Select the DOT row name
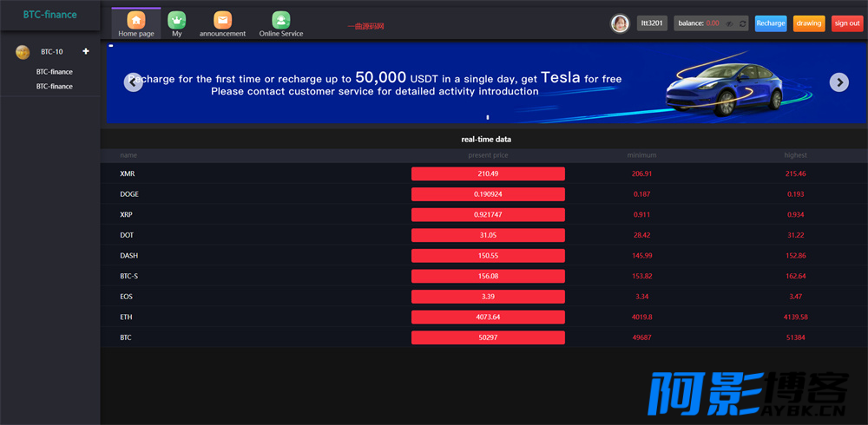The width and height of the screenshot is (868, 425). point(127,235)
